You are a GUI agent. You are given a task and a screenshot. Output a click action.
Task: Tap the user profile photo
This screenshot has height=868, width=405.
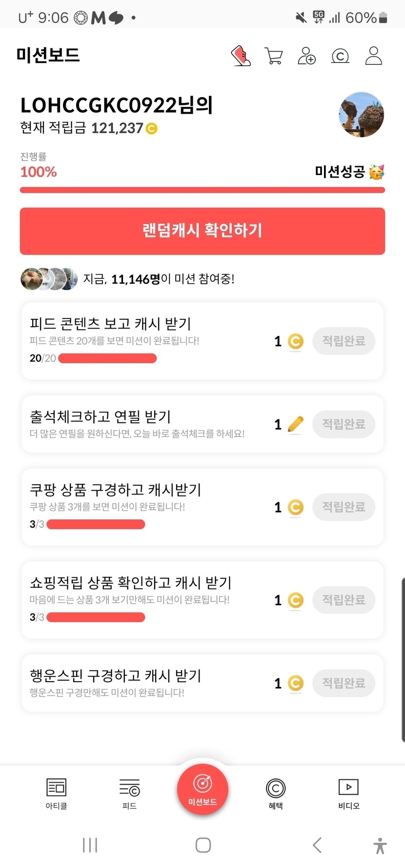coord(361,115)
